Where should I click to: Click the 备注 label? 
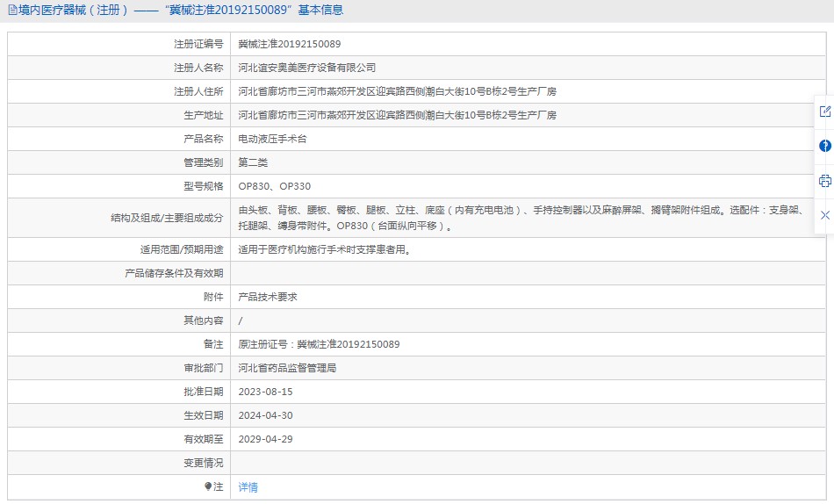click(x=213, y=344)
